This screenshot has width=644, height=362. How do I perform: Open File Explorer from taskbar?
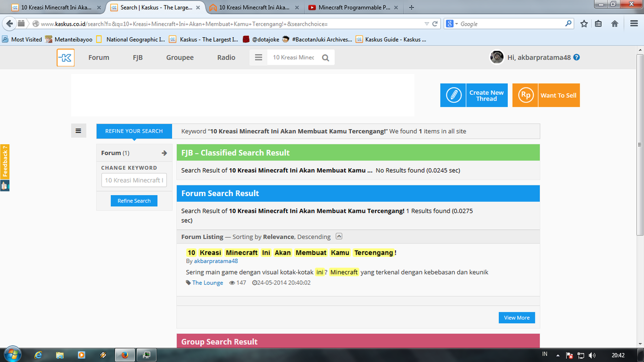pyautogui.click(x=60, y=355)
